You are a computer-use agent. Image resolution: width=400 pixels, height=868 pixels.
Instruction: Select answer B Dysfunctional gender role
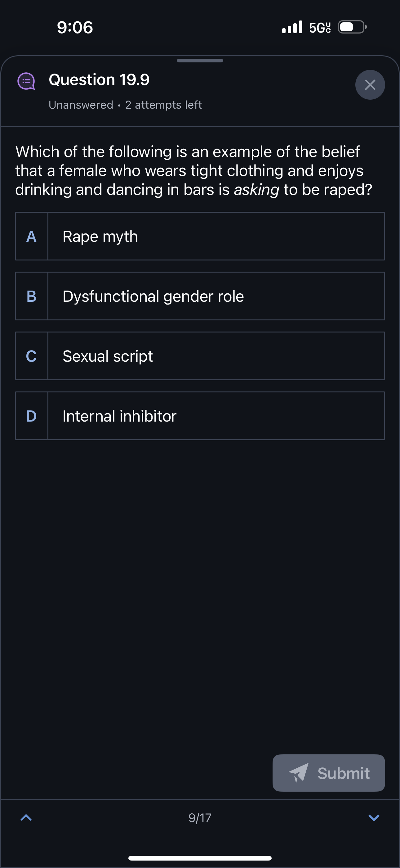pos(216,296)
